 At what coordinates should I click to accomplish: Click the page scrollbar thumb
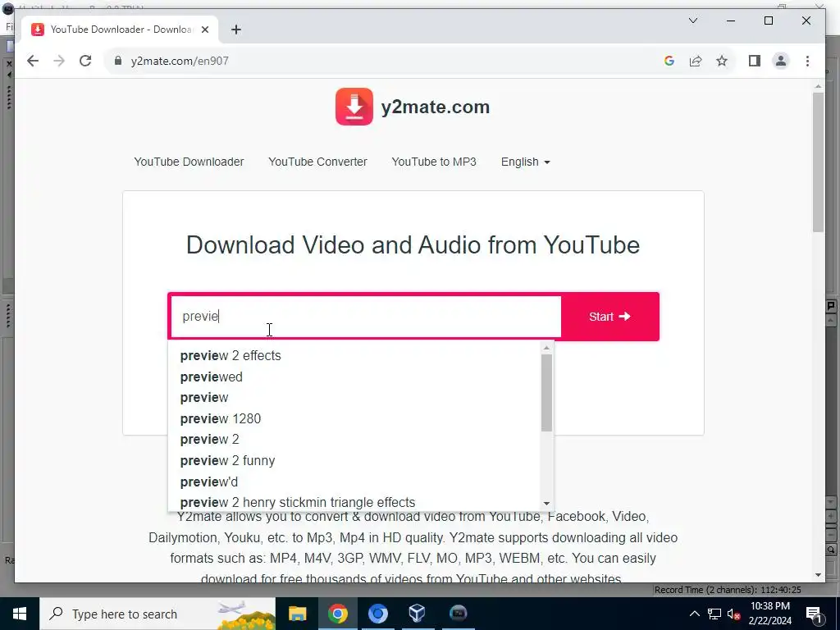pyautogui.click(x=818, y=162)
